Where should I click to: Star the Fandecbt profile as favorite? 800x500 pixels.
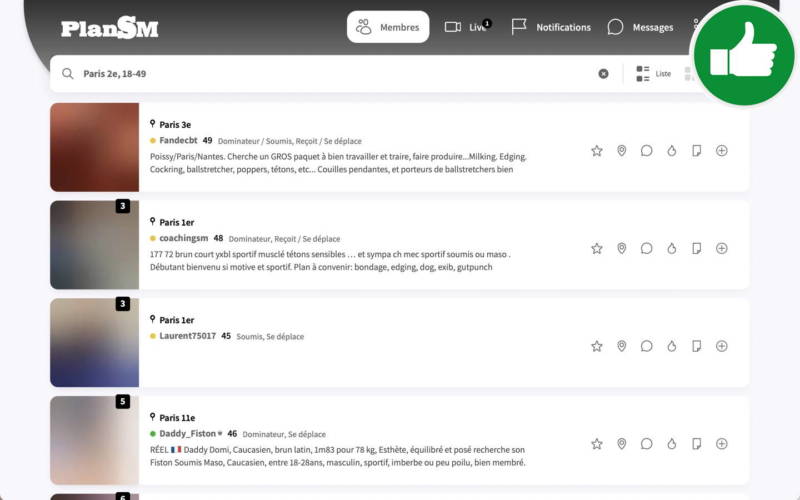click(x=597, y=151)
